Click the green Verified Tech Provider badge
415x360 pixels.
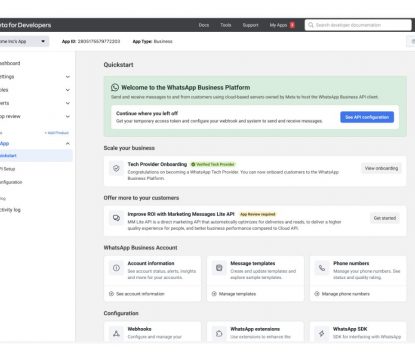coord(213,164)
